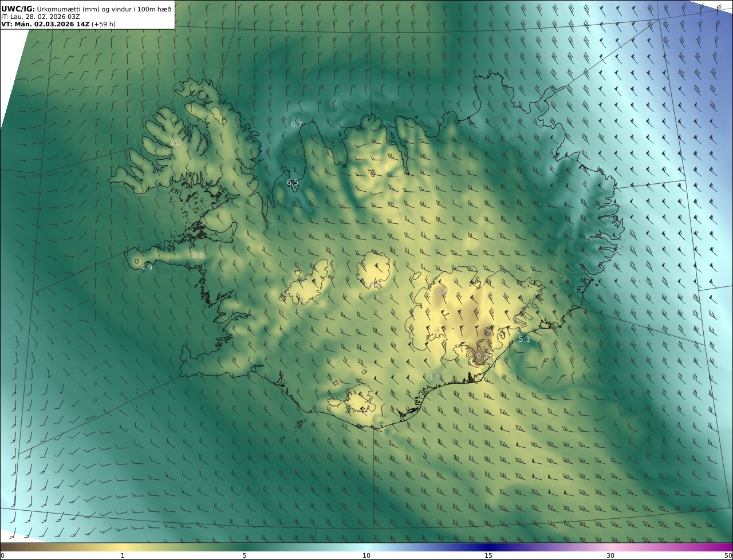Click the '30' tick on the color scale
733x560 pixels.
(610, 555)
